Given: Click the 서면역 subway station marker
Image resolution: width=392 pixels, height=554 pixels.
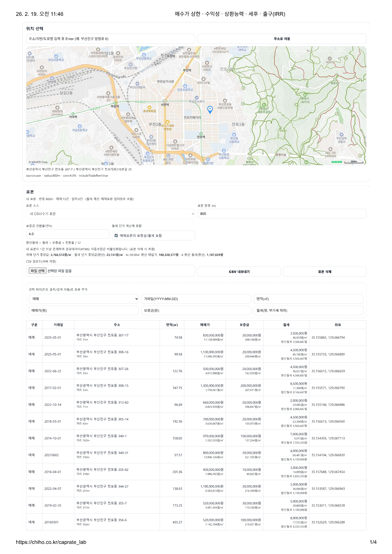Looking at the screenshot, I should [x=165, y=101].
